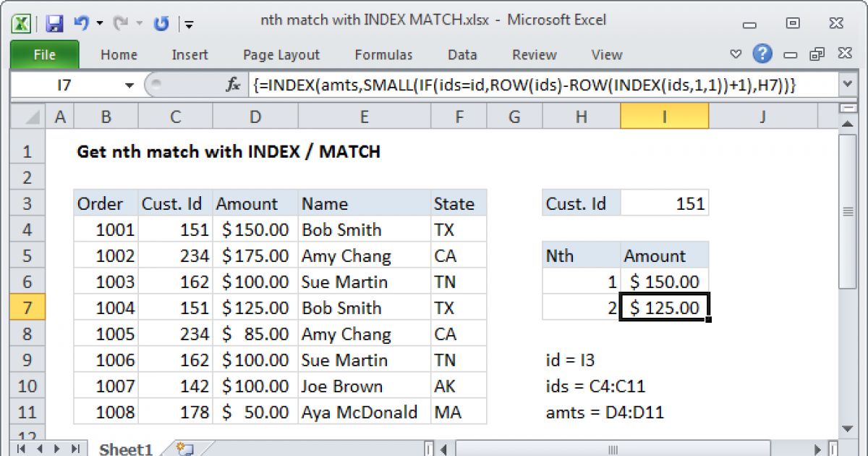This screenshot has height=456, width=868.
Task: Select the Sheet1 worksheet tab
Action: click(x=126, y=449)
